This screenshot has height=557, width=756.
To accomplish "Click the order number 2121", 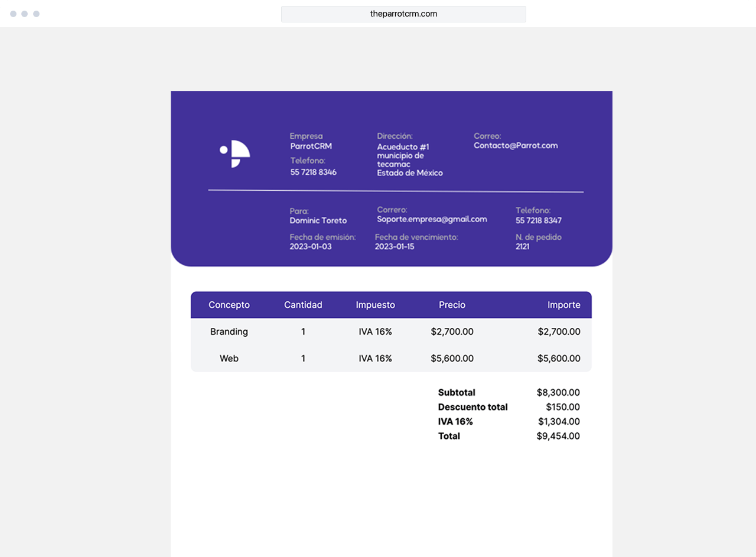I will pos(523,247).
